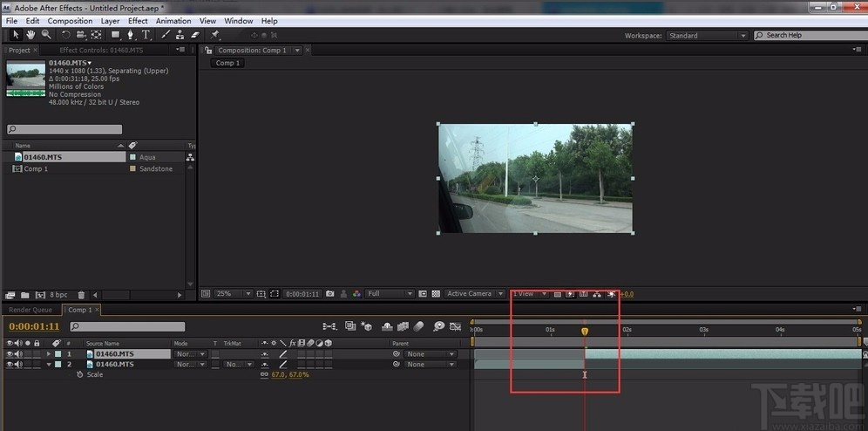This screenshot has width=868, height=431.
Task: Open the Comp 1 flowchart icon in viewer
Action: [x=597, y=294]
